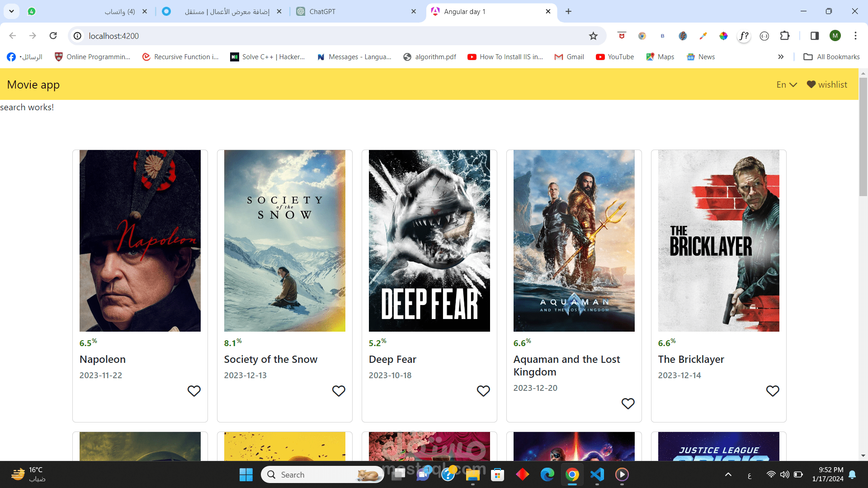Screen dimensions: 868x488
Task: Launch Visual Studio Code from the taskbar
Action: tap(597, 474)
